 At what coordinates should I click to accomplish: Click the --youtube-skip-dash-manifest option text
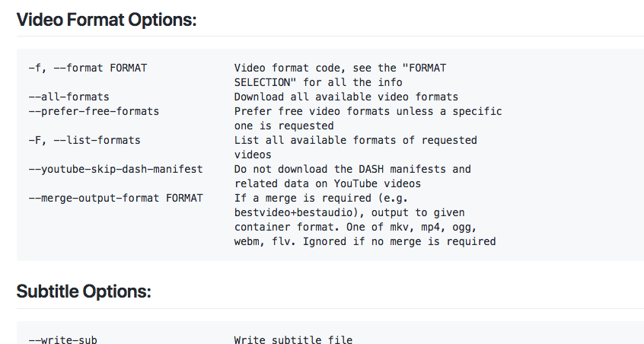pyautogui.click(x=116, y=169)
